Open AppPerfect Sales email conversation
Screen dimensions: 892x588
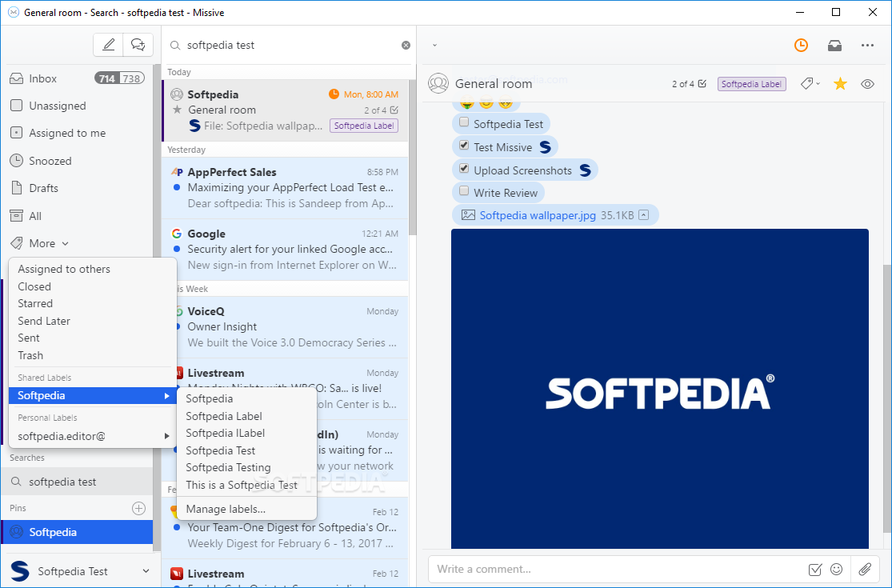pyautogui.click(x=285, y=188)
